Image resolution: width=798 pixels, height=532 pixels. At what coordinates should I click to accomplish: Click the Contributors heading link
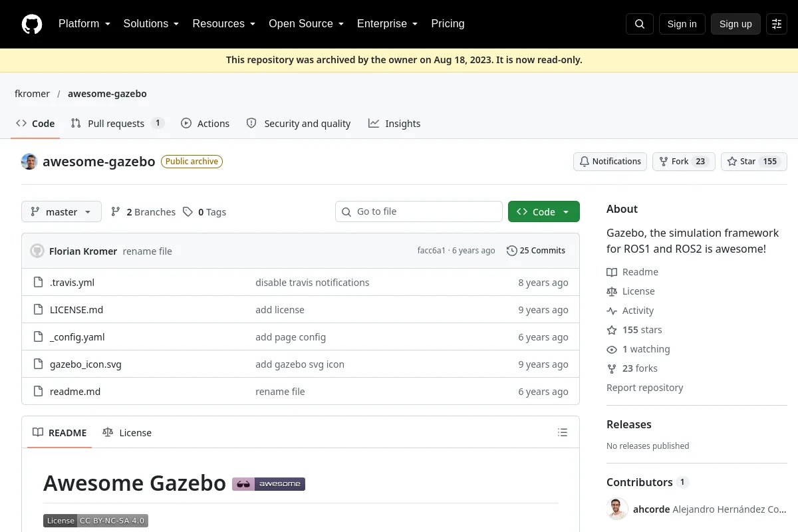(x=648, y=482)
